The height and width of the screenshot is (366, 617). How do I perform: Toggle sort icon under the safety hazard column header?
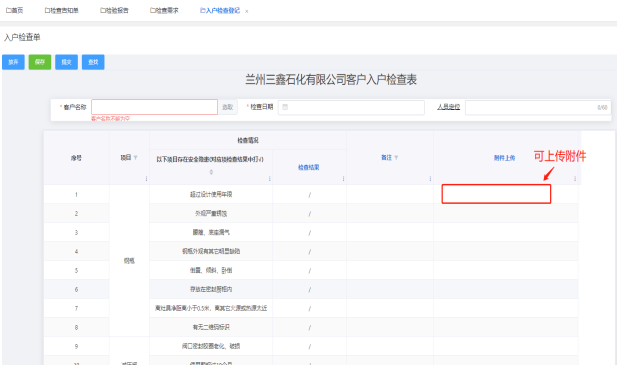tap(211, 172)
